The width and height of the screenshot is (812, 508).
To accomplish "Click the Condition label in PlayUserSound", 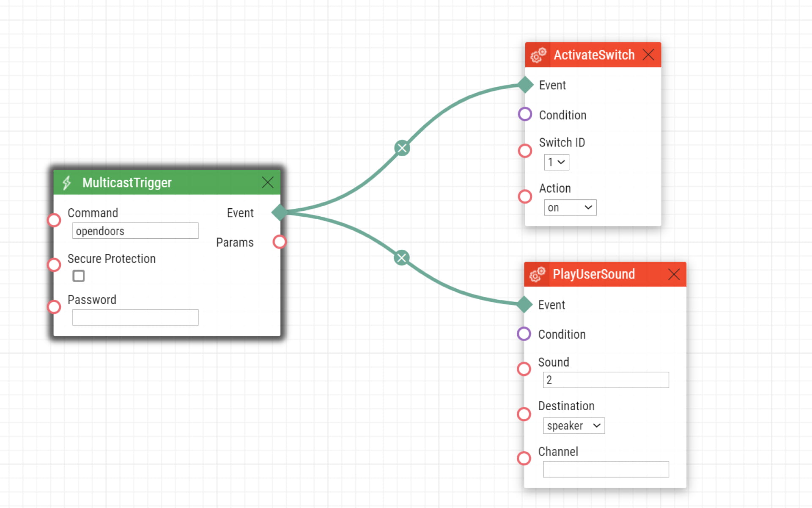I will (562, 334).
